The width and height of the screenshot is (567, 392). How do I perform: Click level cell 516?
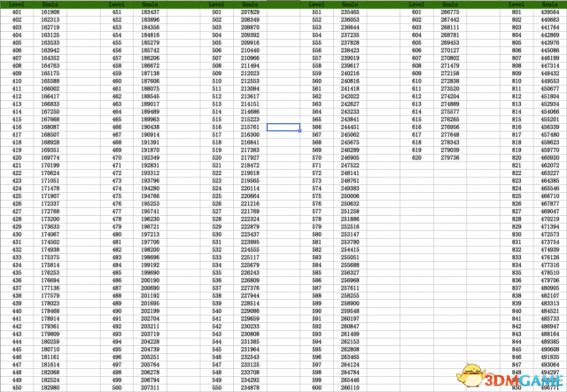tap(216, 127)
